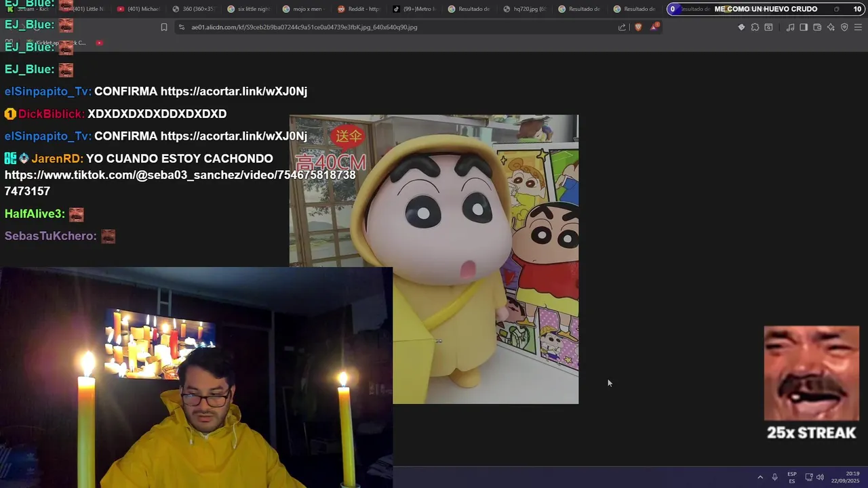
Task: Open the ESP ES language switcher
Action: point(792,477)
